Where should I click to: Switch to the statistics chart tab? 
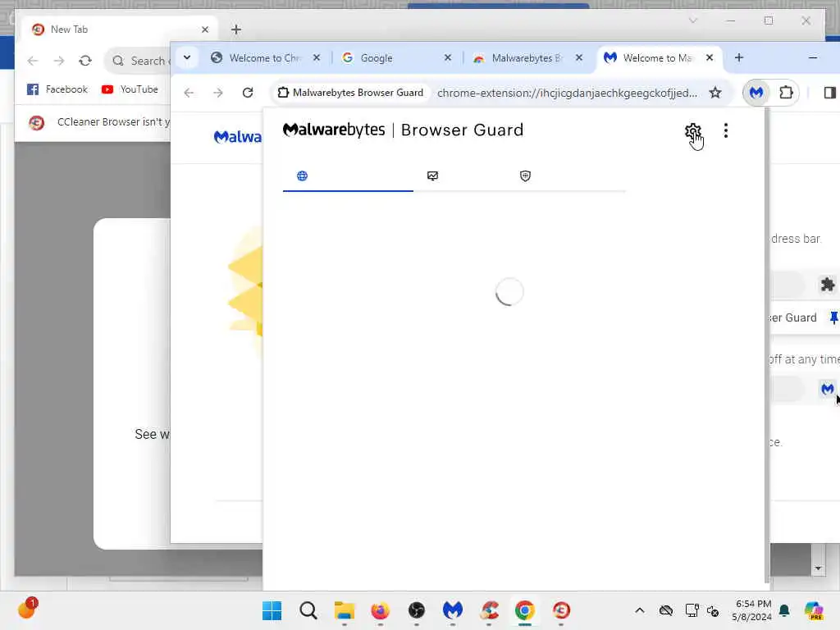click(432, 176)
